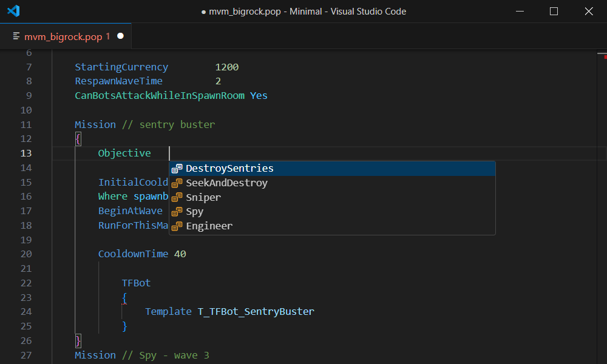607x364 pixels.
Task: Click the Mission keyword on line 27
Action: (x=95, y=355)
